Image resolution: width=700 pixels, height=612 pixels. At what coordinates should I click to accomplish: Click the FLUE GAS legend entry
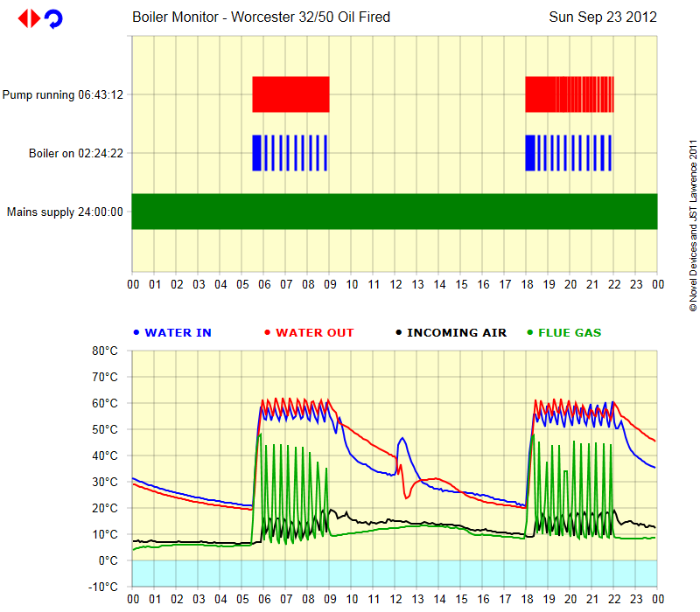564,333
